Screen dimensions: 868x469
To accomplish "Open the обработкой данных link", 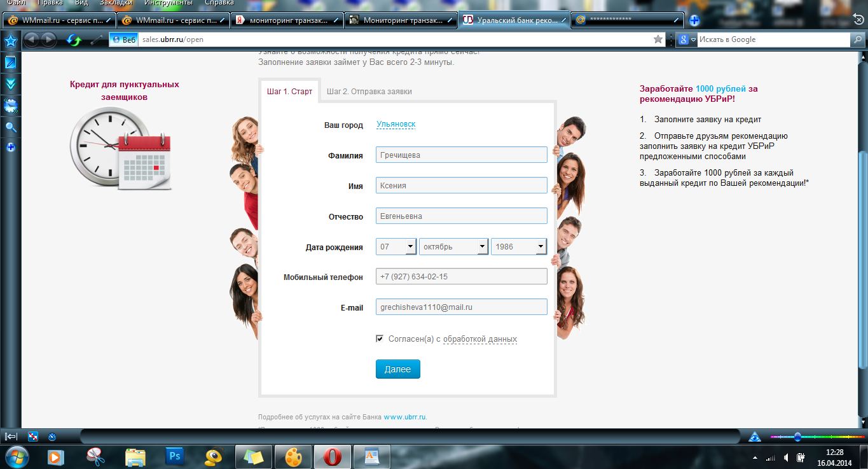I will coord(480,339).
